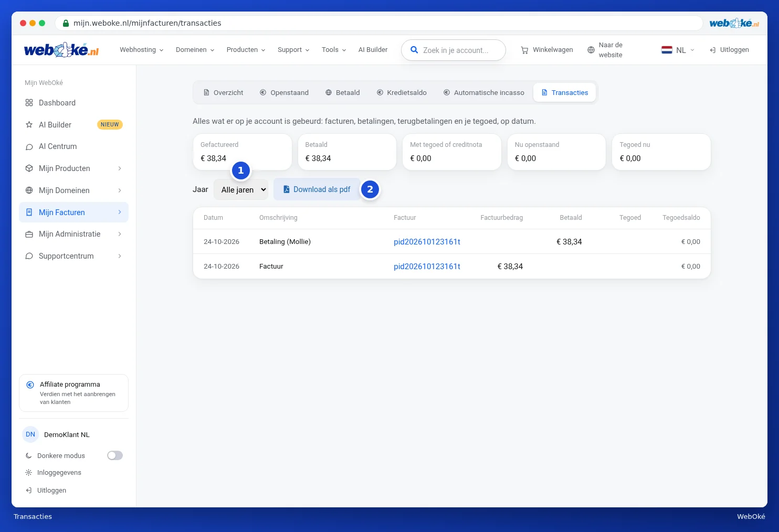Open invoice link in Betaling (Mollie) row
Viewport: 779px width, 532px height.
[427, 242]
